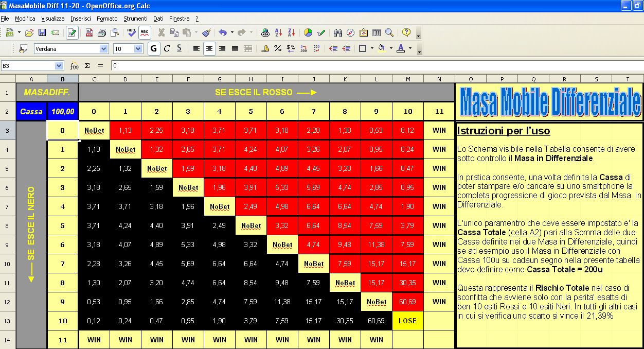Decrease indent
This screenshot has width=644, height=349.
click(333, 48)
